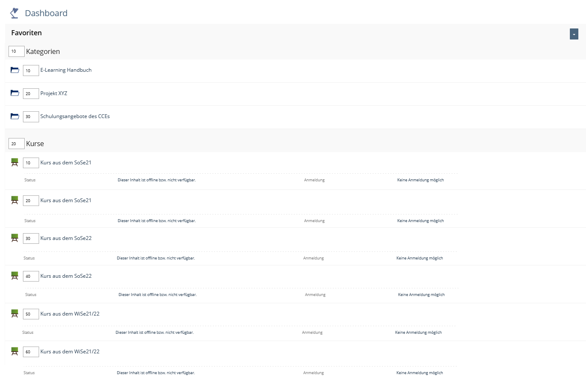
Task: Click folder icon for E-Learning Handbuch
Action: point(15,70)
